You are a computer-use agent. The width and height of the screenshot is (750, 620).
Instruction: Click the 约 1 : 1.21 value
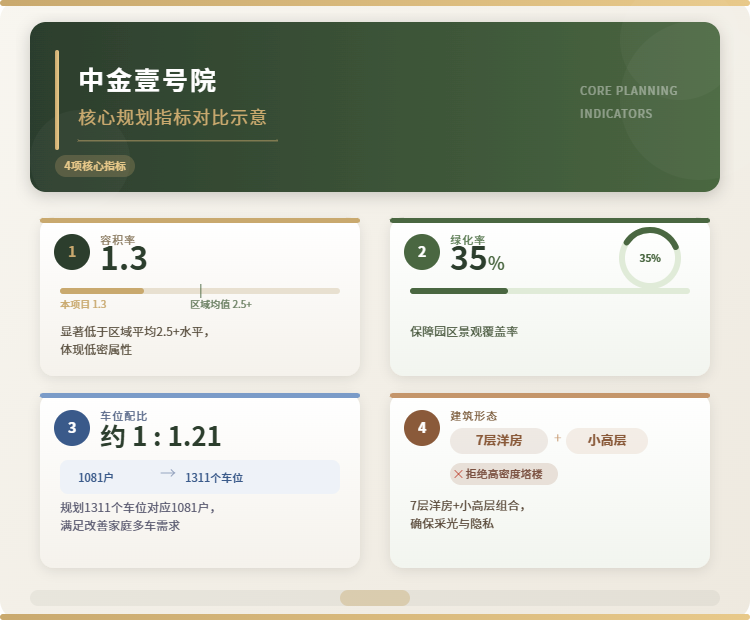point(161,436)
